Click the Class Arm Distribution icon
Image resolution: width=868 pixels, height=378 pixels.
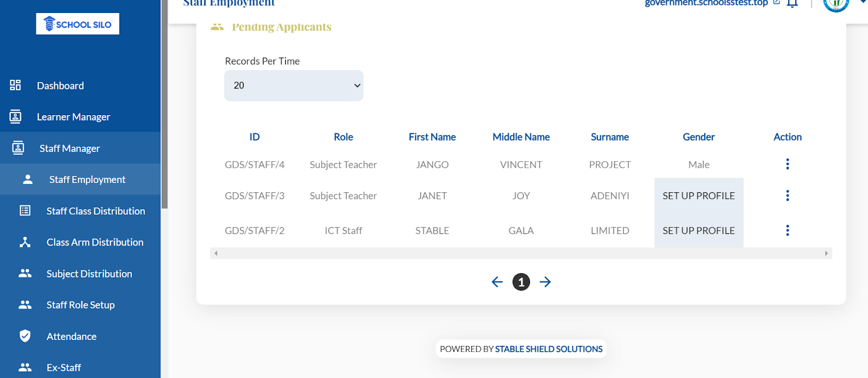(25, 242)
